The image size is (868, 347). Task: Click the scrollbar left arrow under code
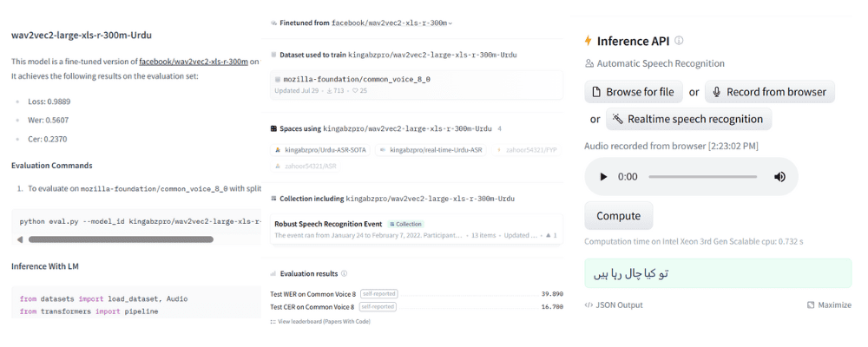coord(20,239)
